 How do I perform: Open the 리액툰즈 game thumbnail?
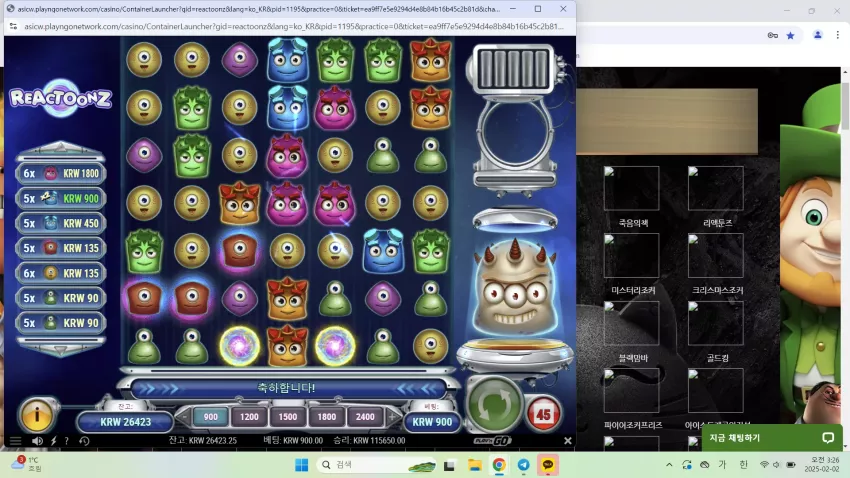coord(716,189)
